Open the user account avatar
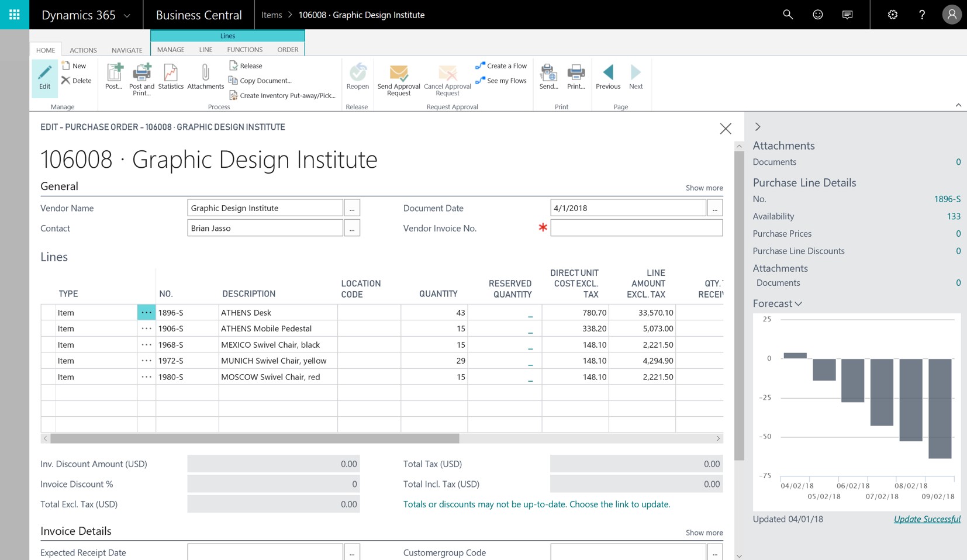This screenshot has width=967, height=560. (x=952, y=15)
